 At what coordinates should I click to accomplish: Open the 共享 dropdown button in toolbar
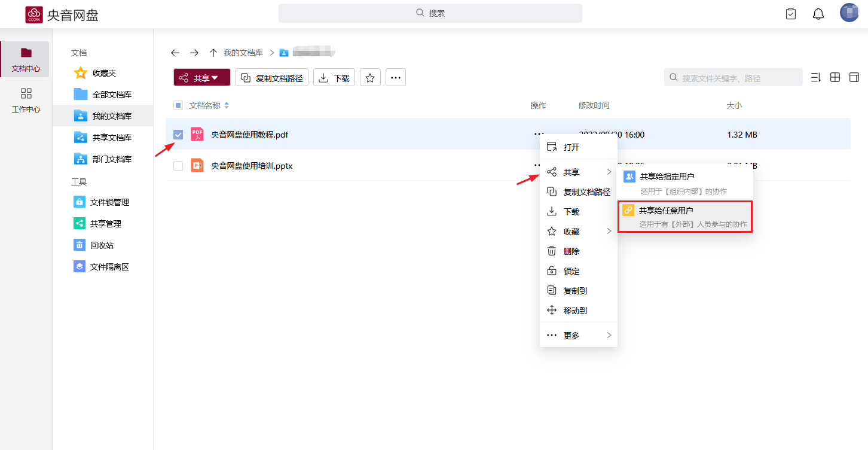pos(201,78)
